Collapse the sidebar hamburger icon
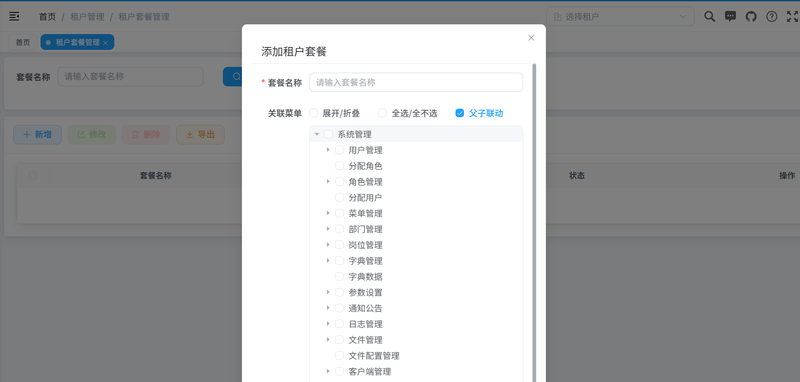This screenshot has height=382, width=800. 14,17
